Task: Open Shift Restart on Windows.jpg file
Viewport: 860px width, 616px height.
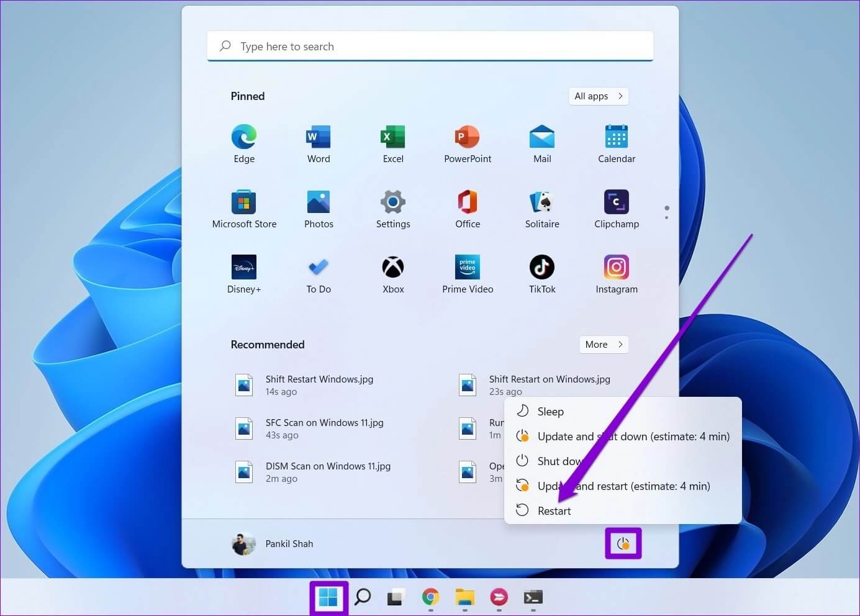Action: [535, 385]
